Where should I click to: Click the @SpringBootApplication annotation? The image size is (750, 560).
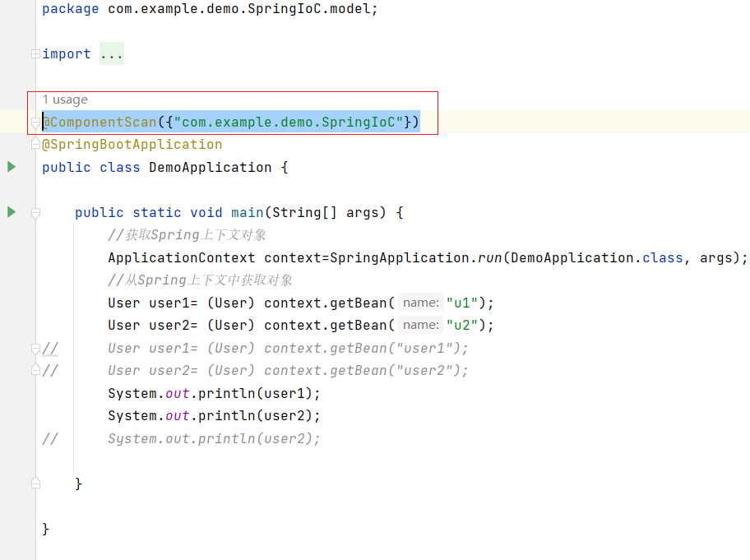(132, 145)
